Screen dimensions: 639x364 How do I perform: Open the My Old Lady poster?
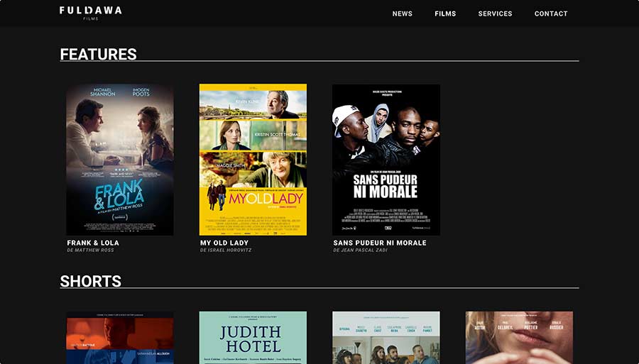[x=253, y=160]
